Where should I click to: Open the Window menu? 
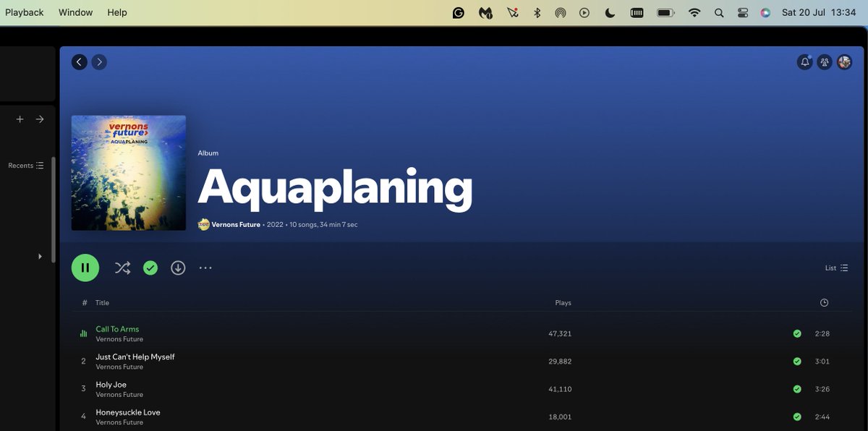pos(75,12)
